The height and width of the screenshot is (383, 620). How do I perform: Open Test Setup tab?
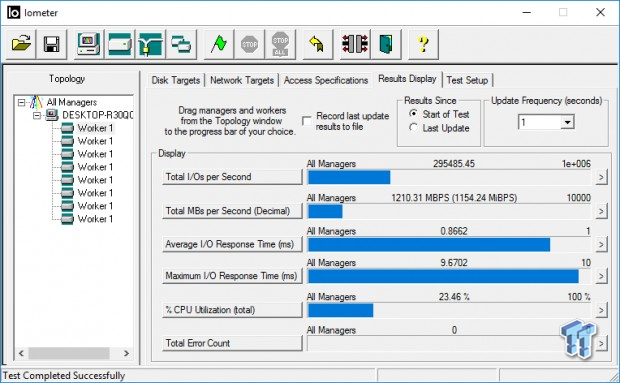467,80
